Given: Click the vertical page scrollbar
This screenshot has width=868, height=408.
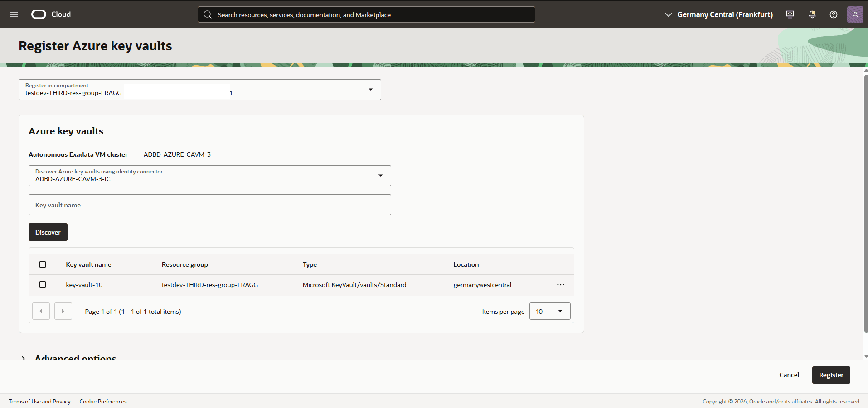Looking at the screenshot, I should tap(866, 204).
